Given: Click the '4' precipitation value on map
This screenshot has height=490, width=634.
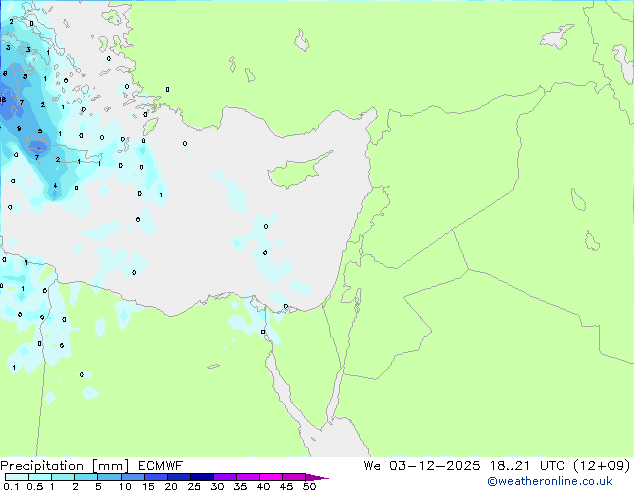Looking at the screenshot, I should 55,186.
